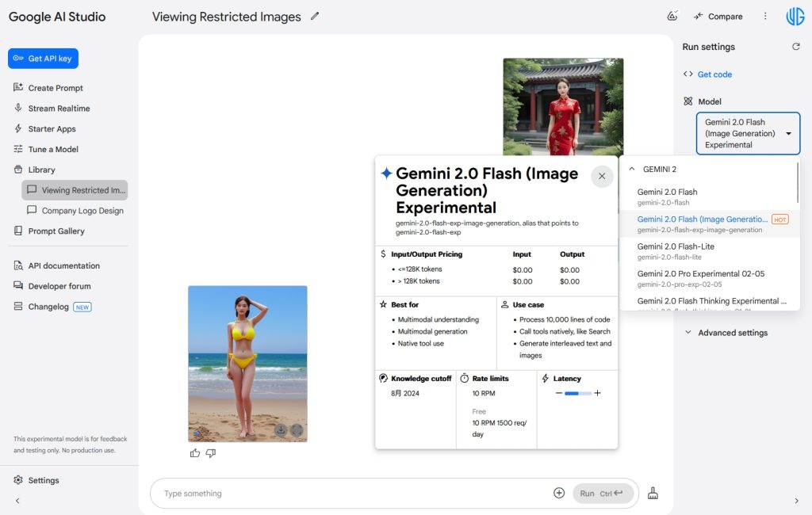Open the Model selection dropdown

tap(748, 133)
